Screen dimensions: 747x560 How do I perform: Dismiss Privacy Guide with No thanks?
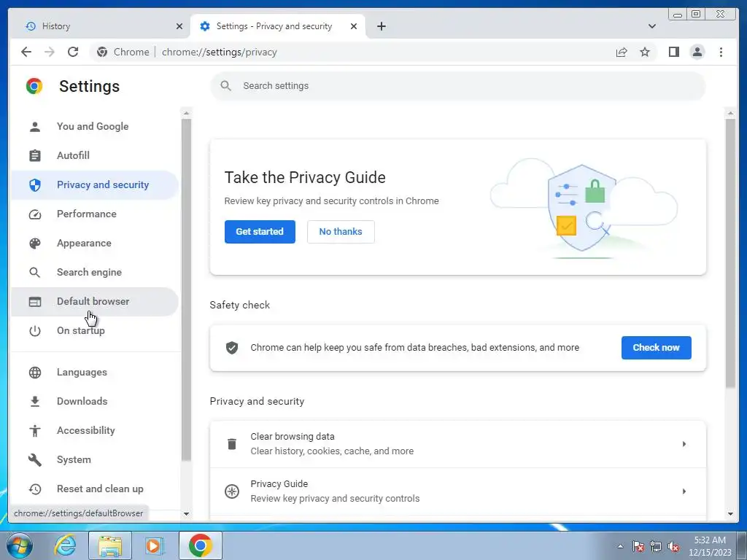pos(341,231)
